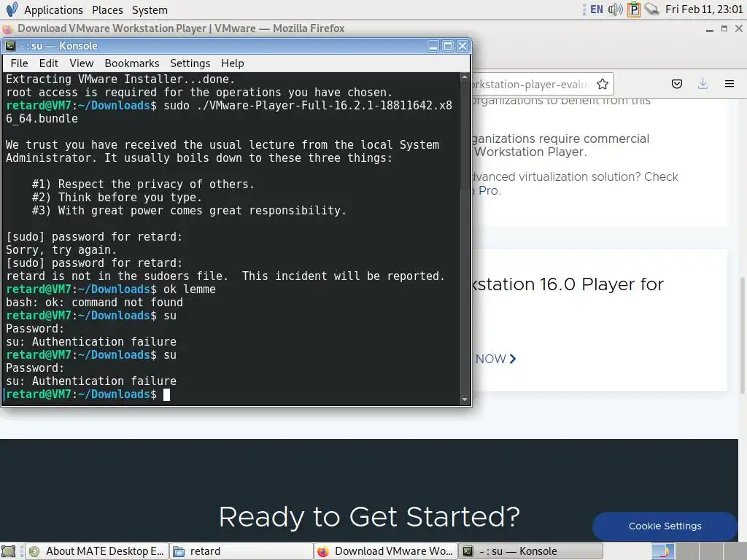Click 'Sorry, try again.' terminal line
Screen dimensions: 747x560
[61, 250]
